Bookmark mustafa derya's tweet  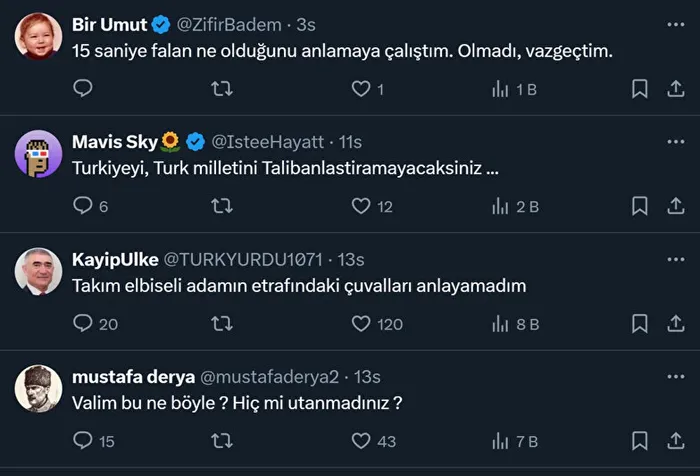[640, 441]
